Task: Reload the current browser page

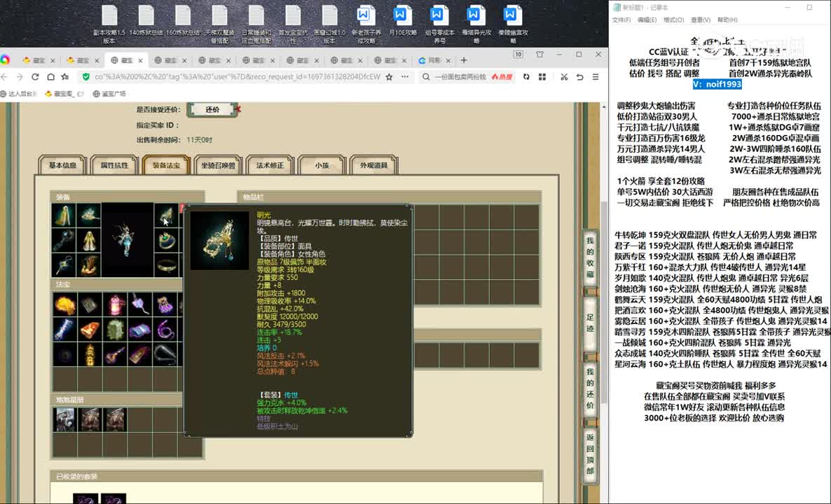Action: pos(35,77)
